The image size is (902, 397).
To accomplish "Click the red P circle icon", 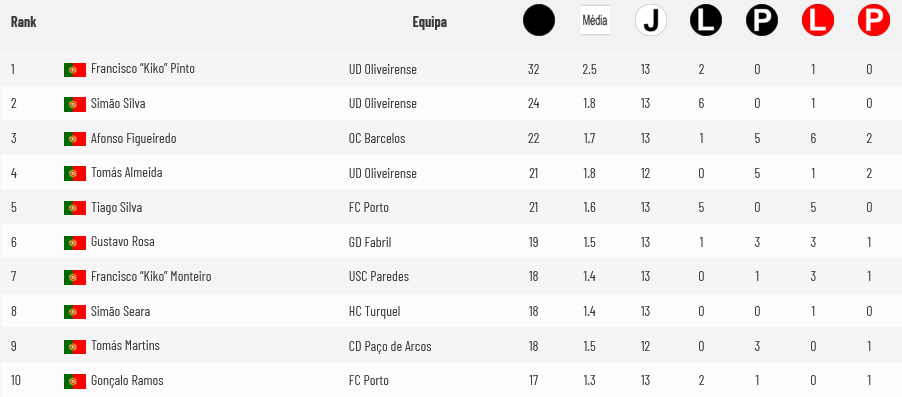I will (x=873, y=21).
